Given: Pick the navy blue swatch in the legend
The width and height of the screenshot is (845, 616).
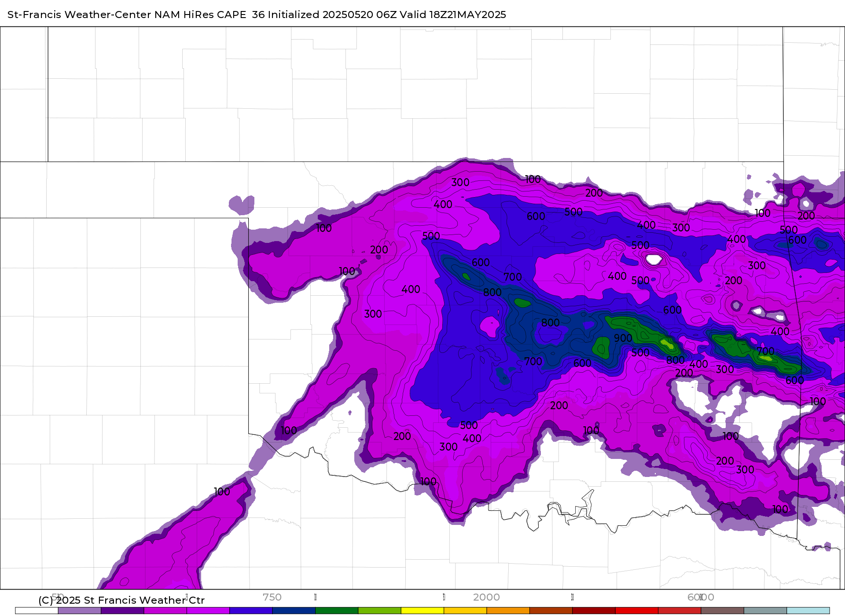Looking at the screenshot, I should click(294, 610).
